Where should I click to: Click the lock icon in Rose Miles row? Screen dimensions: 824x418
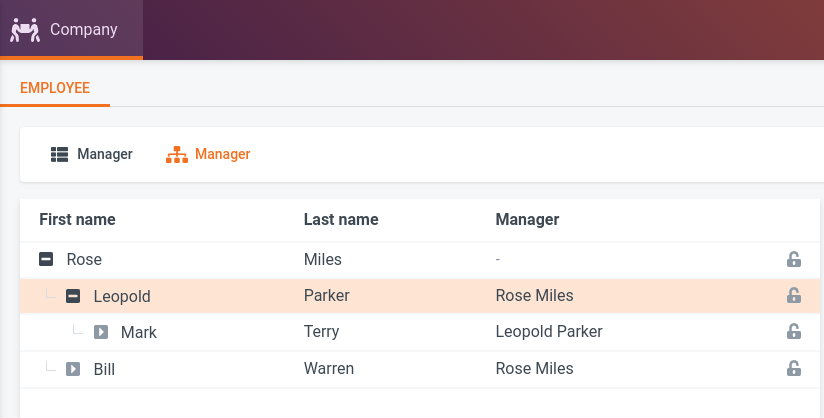[793, 260]
